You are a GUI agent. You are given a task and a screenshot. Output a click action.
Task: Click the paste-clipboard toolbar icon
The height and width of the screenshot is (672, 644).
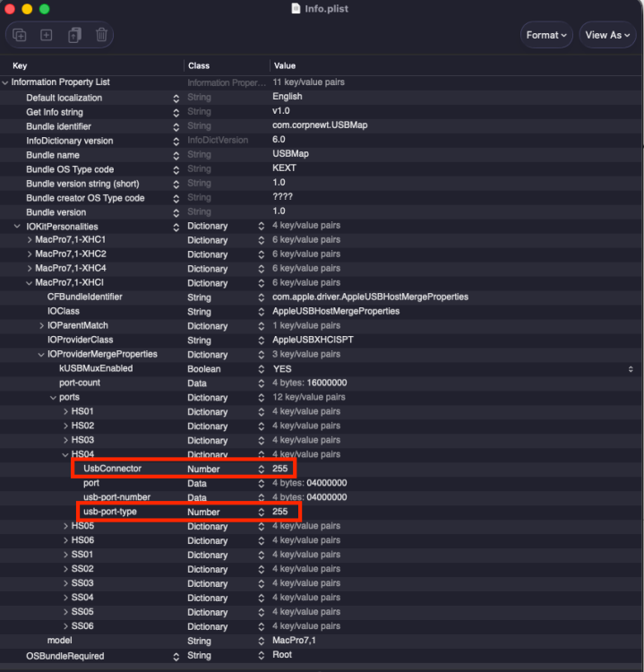74,35
